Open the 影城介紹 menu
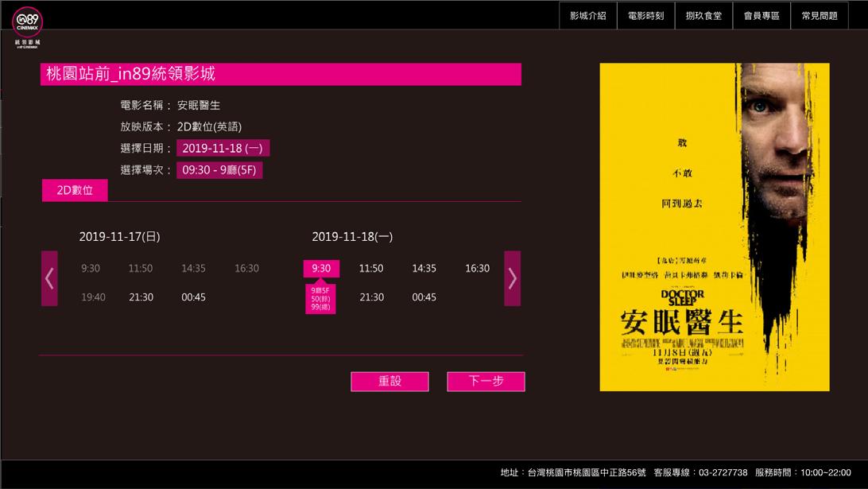This screenshot has width=868, height=489. (x=588, y=16)
